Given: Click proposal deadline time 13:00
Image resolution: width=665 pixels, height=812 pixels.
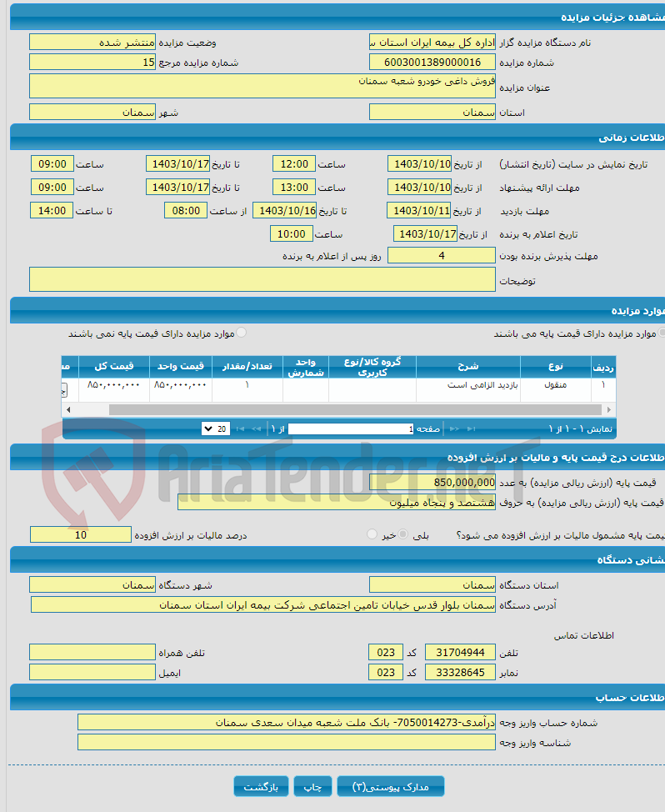Looking at the screenshot, I should [294, 187].
